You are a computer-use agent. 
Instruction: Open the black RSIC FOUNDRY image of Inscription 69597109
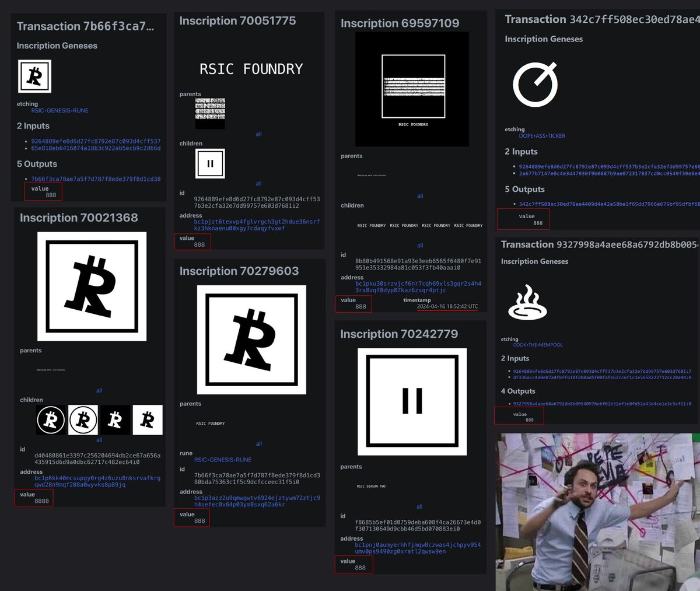click(412, 89)
